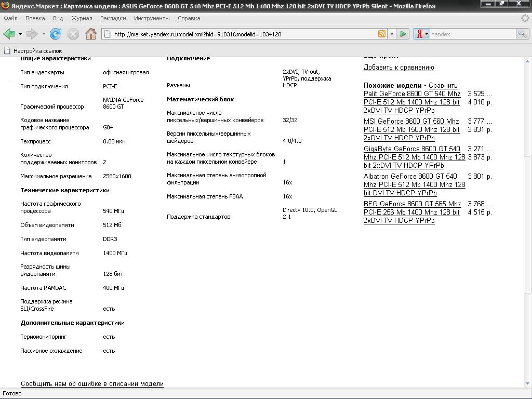
Task: Click the magnifier search button
Action: coord(522,34)
